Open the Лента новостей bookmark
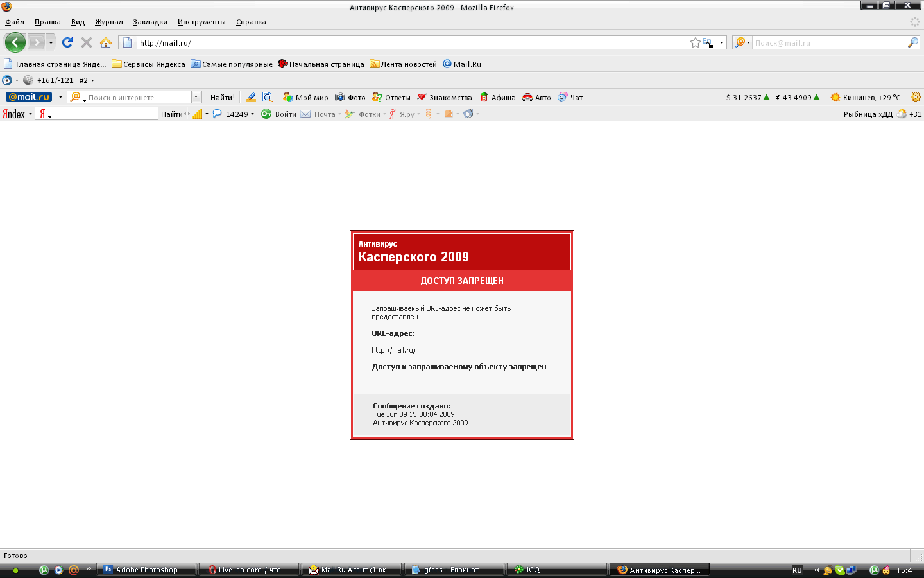This screenshot has height=578, width=924. coord(403,64)
